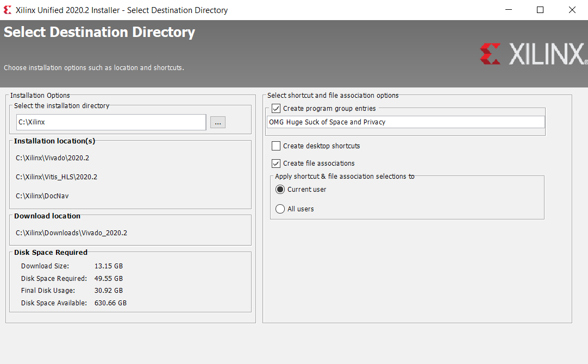Select the Current user radio button
Screen dimensions: 588x364
pyautogui.click(x=280, y=189)
